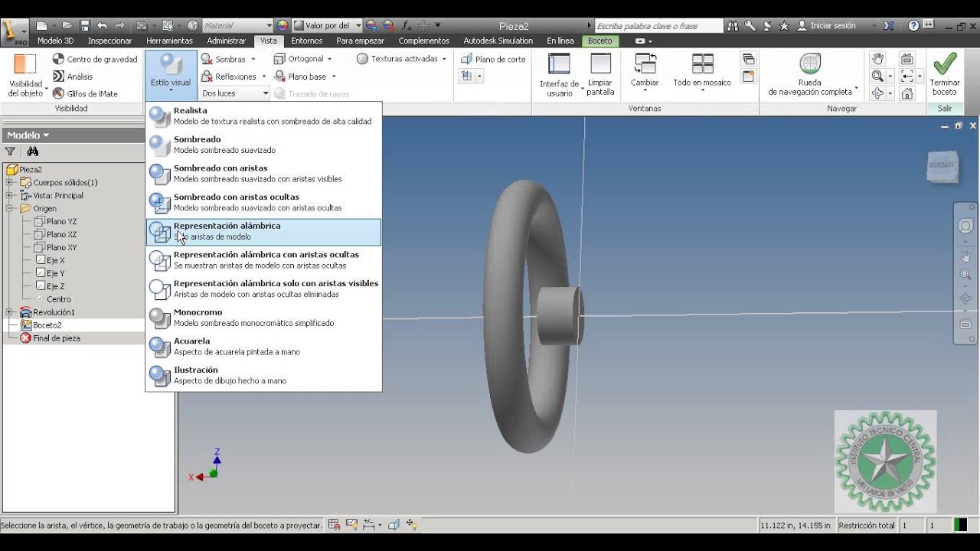Open the Inspeccionar ribbon tab
The height and width of the screenshot is (551, 980).
(x=110, y=41)
